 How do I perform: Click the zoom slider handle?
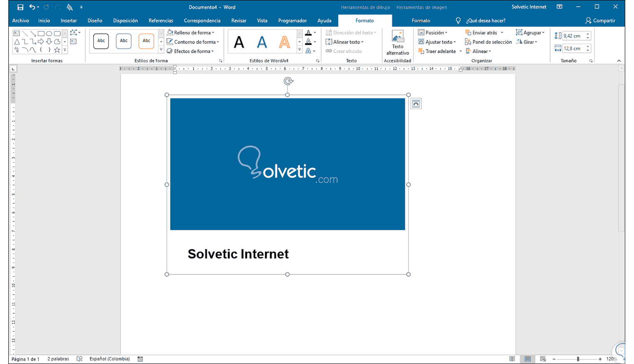pos(578,359)
